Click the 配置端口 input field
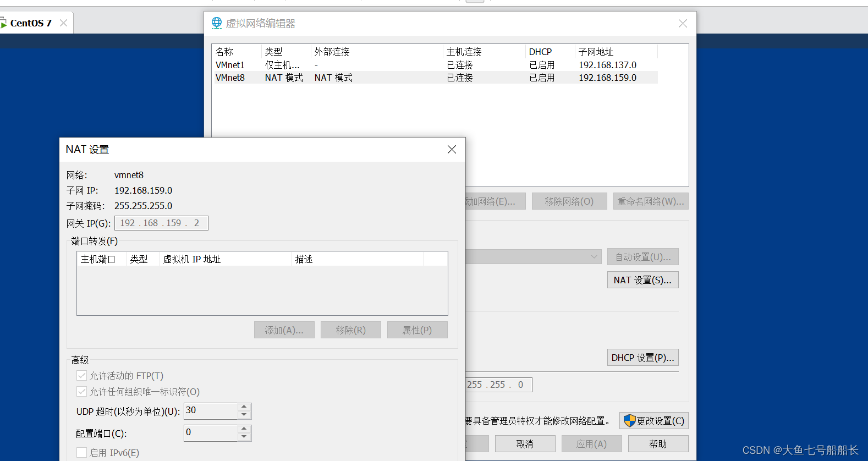868x461 pixels. pos(211,433)
